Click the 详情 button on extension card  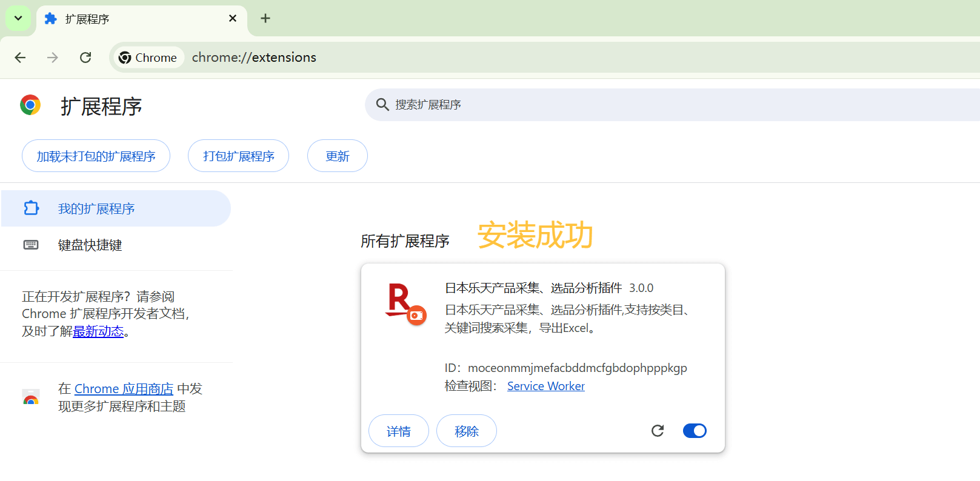tap(399, 431)
